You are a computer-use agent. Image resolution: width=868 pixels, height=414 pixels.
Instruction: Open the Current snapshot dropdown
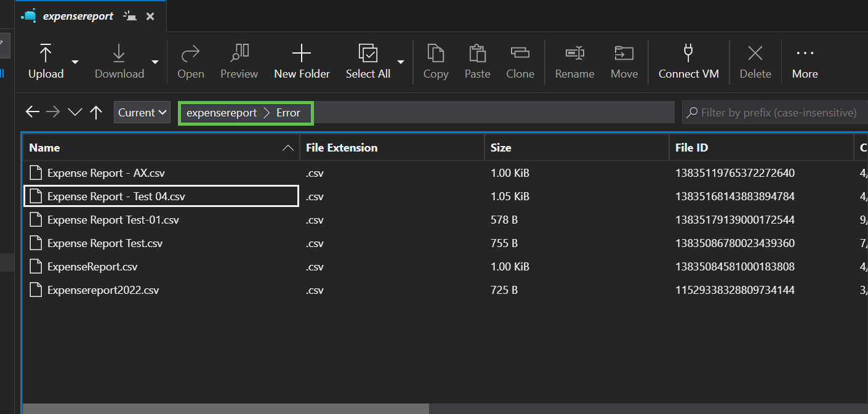[142, 113]
